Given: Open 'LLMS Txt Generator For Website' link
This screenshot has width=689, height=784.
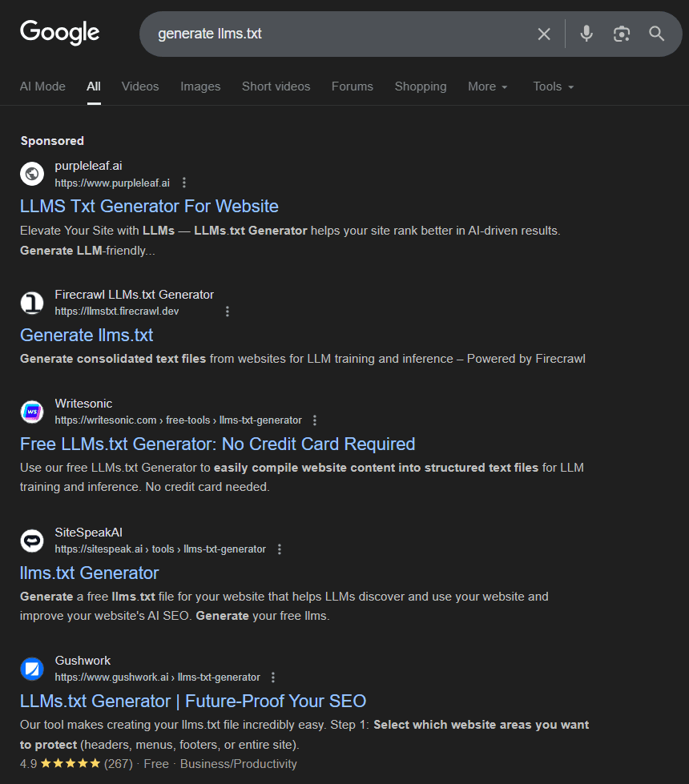Looking at the screenshot, I should 149,206.
